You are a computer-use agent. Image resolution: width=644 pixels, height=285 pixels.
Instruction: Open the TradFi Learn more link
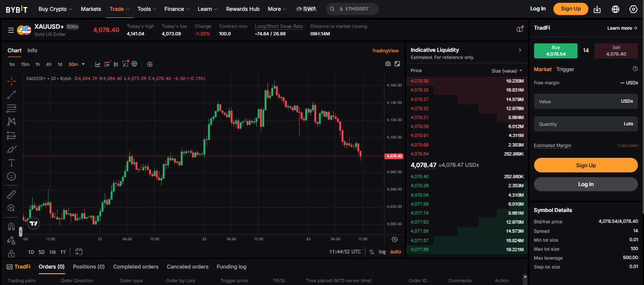tap(622, 28)
